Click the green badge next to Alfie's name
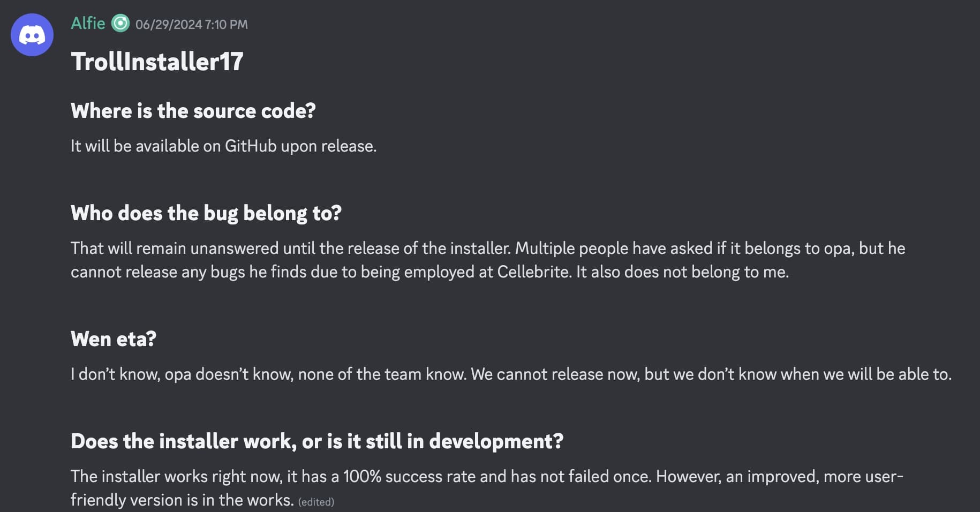This screenshot has height=512, width=980. click(x=121, y=24)
